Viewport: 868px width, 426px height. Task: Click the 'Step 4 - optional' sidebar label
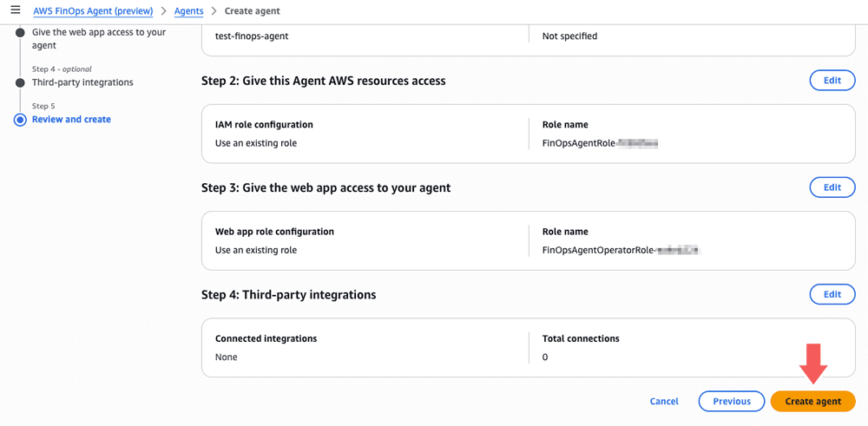pyautogui.click(x=62, y=69)
